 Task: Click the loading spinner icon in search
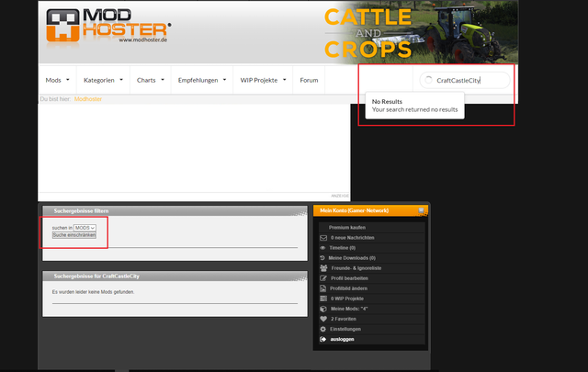click(429, 80)
